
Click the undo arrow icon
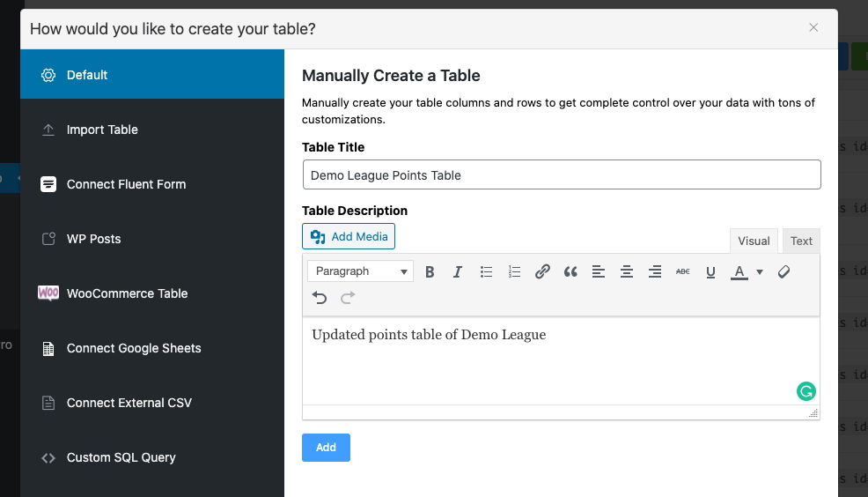(x=320, y=298)
